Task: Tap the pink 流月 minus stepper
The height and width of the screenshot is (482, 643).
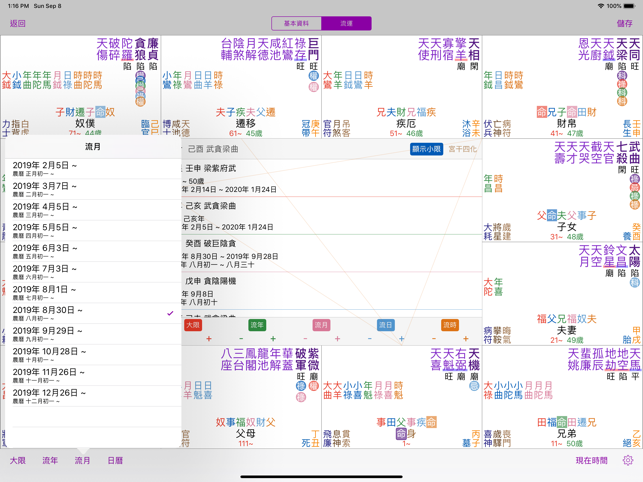Action: tap(305, 339)
